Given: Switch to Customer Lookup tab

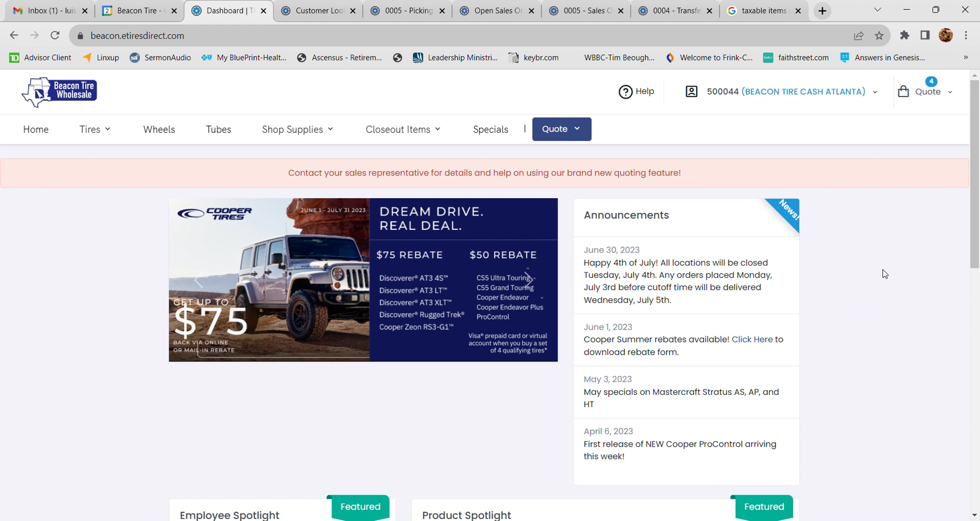Looking at the screenshot, I should pos(318,11).
